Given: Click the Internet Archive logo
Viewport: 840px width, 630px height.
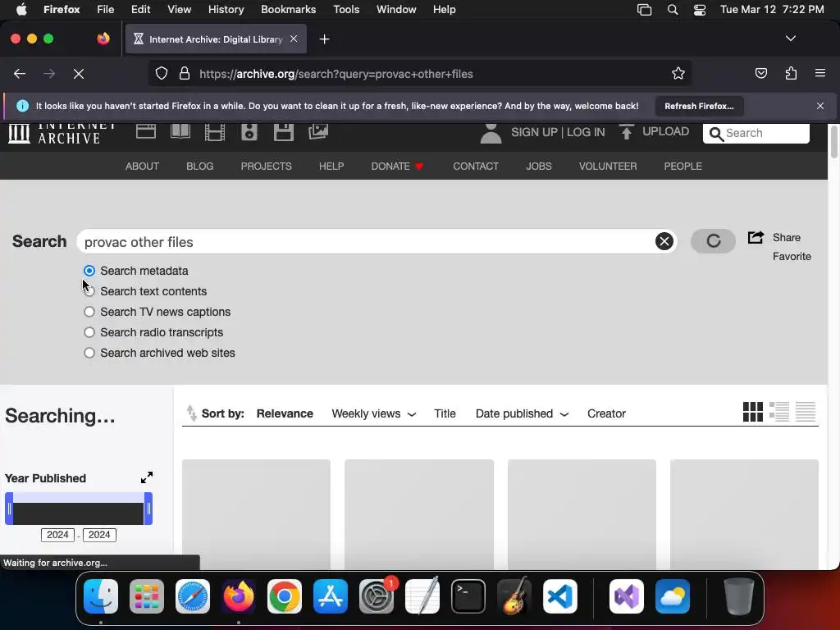Looking at the screenshot, I should click(62, 134).
